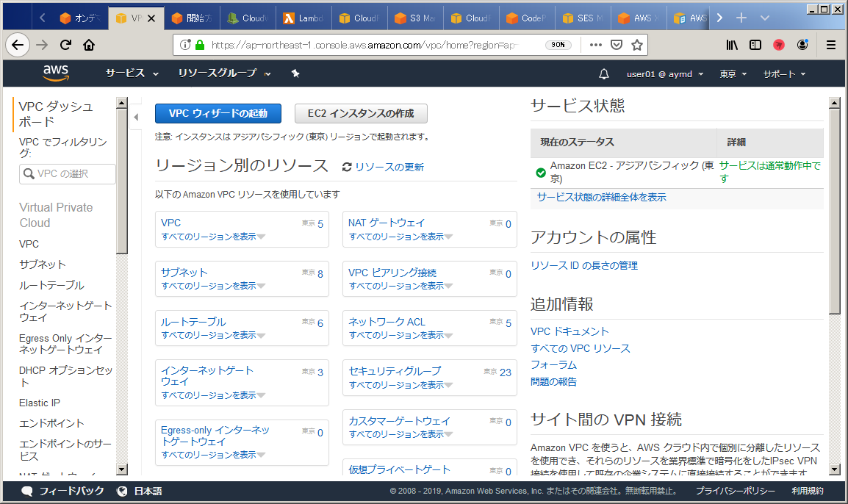Viewport: 848px width, 504px height.
Task: Click the browser forward arrow
Action: [42, 45]
